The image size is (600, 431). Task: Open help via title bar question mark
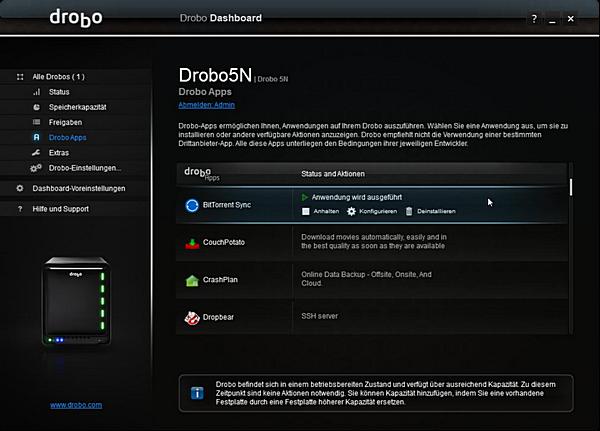pos(534,18)
